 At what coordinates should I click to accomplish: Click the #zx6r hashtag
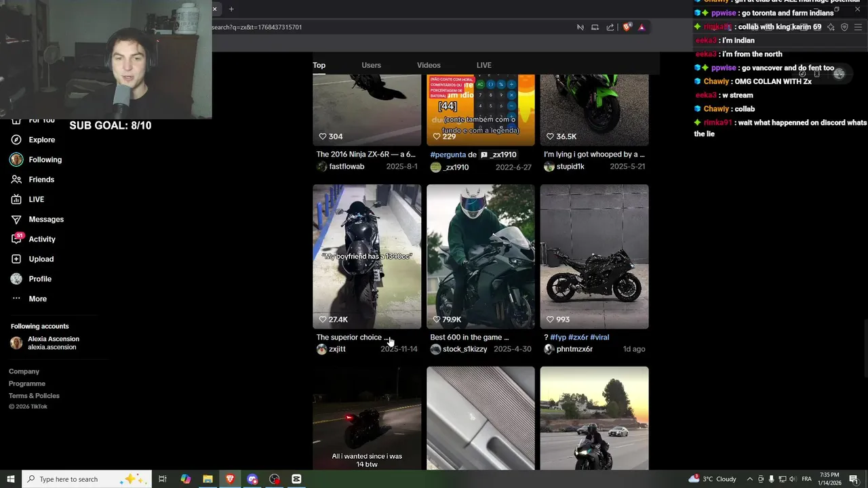click(578, 337)
